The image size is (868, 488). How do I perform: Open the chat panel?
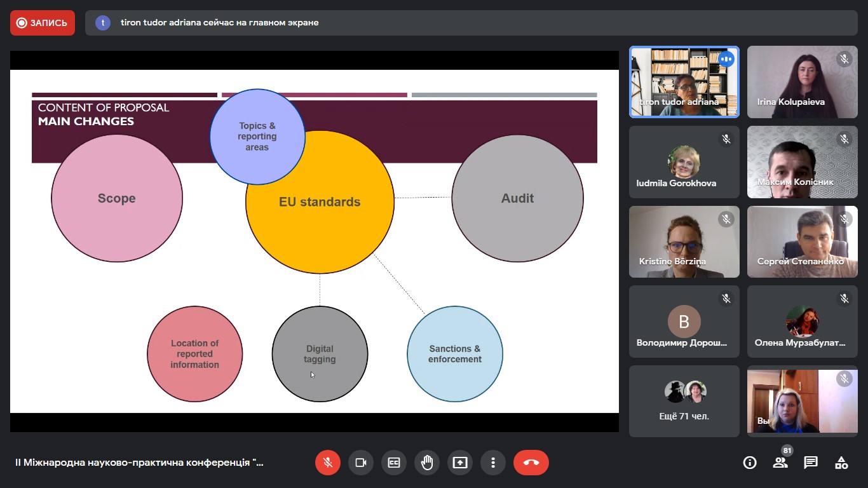tap(811, 463)
